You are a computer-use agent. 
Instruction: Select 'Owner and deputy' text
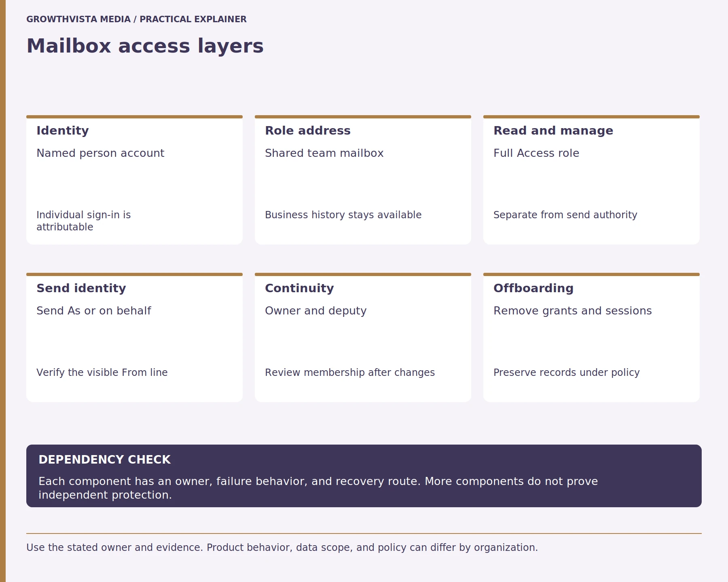point(316,311)
